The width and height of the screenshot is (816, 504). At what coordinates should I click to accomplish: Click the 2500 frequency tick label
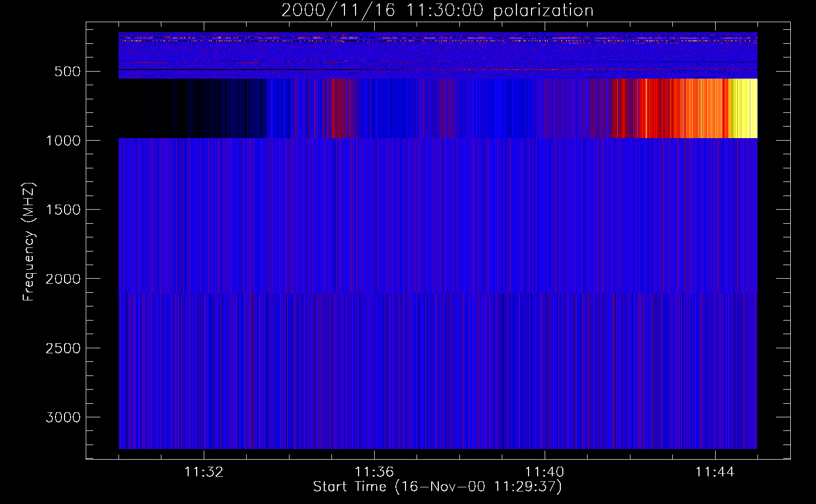[x=63, y=348]
